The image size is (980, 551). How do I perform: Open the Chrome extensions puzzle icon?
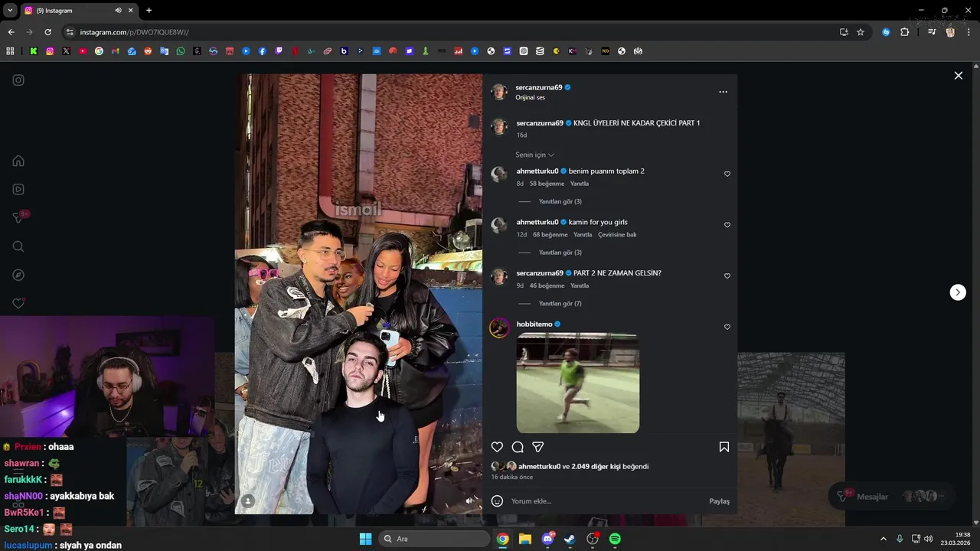tap(905, 32)
